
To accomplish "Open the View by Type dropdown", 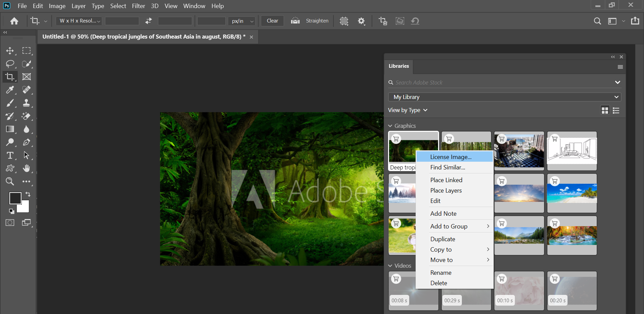I will tap(408, 110).
